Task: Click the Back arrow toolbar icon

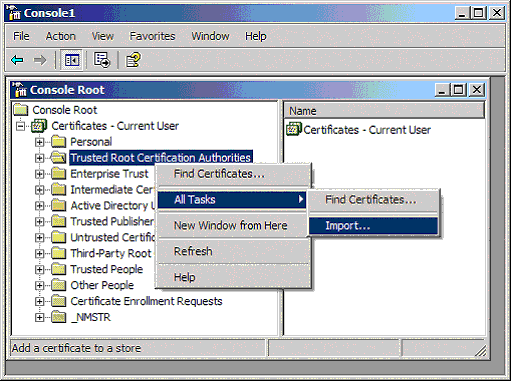Action: [x=17, y=60]
